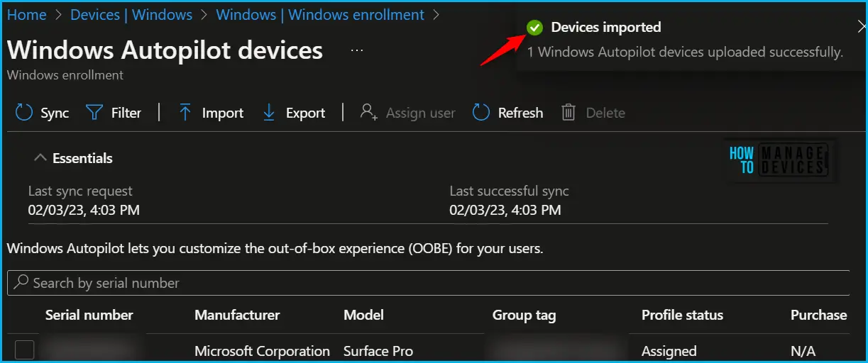The height and width of the screenshot is (363, 868).
Task: Sort by Profile status column header
Action: (682, 315)
